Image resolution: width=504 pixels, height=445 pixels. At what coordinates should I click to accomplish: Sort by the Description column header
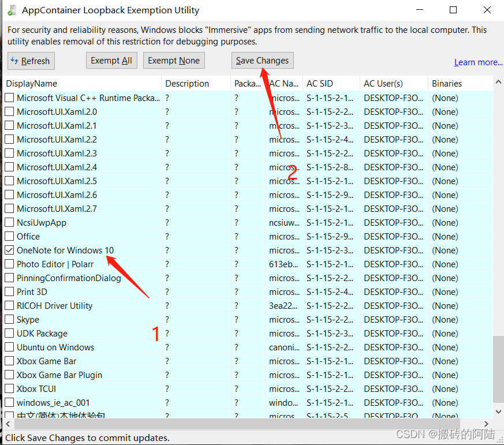[x=196, y=84]
